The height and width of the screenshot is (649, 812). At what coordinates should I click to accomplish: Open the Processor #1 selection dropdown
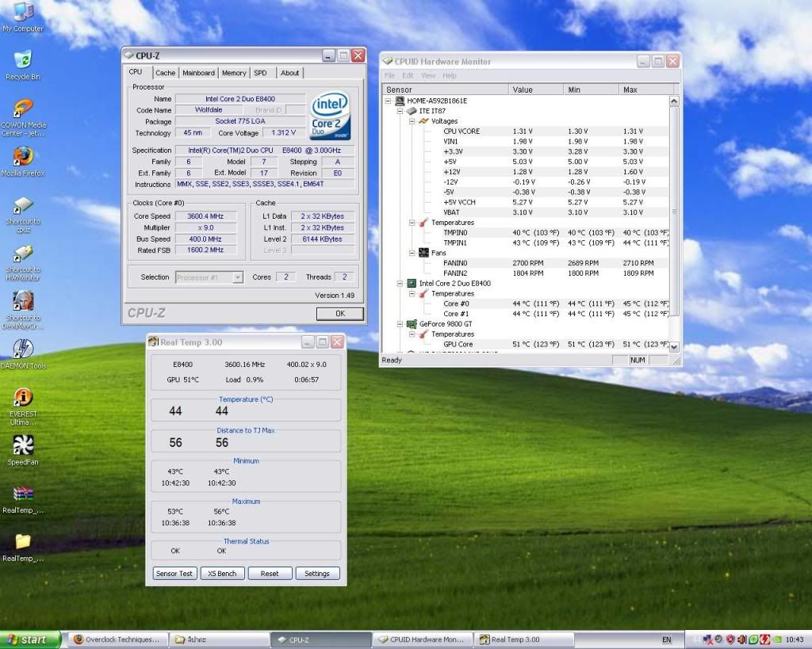[237, 277]
